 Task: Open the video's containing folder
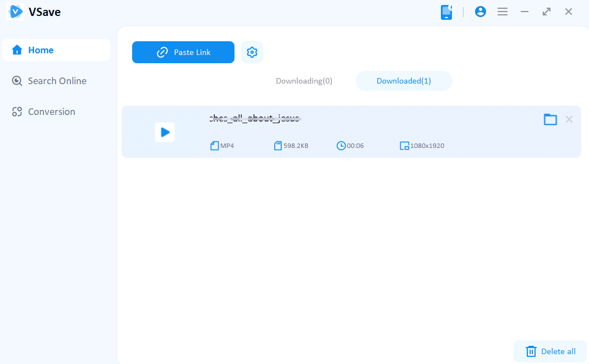[x=550, y=119]
